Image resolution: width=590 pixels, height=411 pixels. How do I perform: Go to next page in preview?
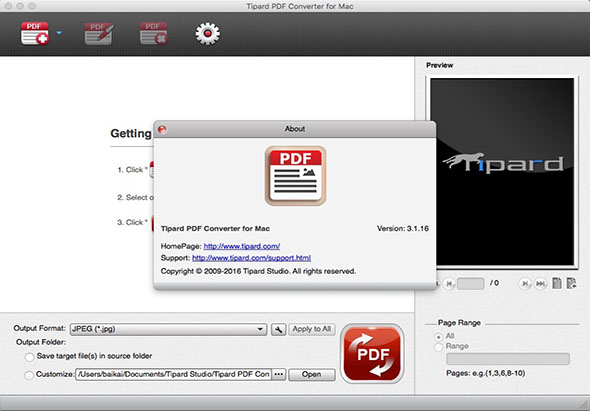pyautogui.click(x=525, y=283)
